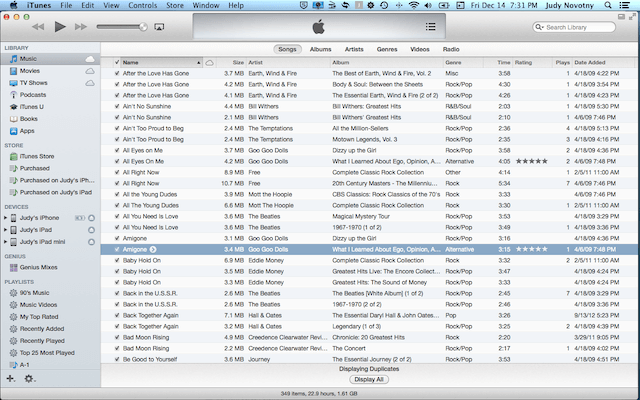Open the Recently Added playlist
Screen dimensions: 640x400
pos(42,329)
